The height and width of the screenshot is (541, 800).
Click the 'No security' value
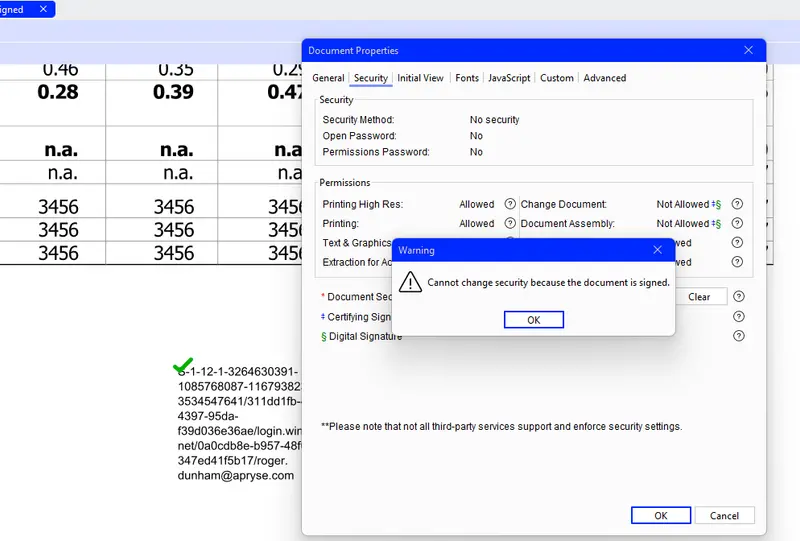pyautogui.click(x=494, y=119)
